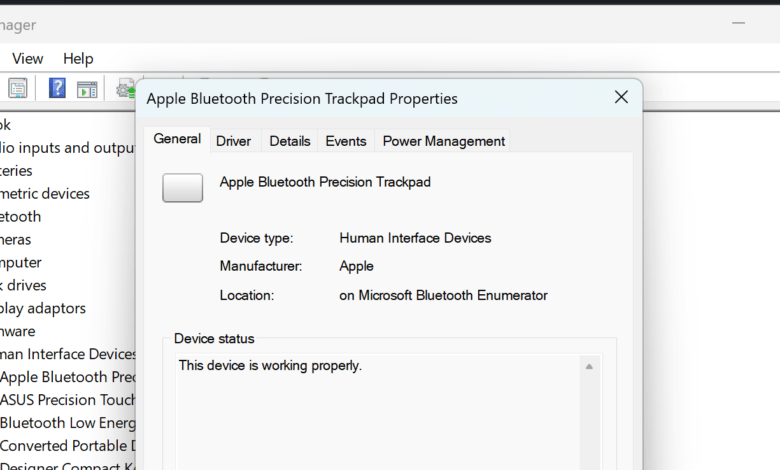Close the Trackpad Properties dialog
This screenshot has height=470, width=780.
tap(621, 97)
